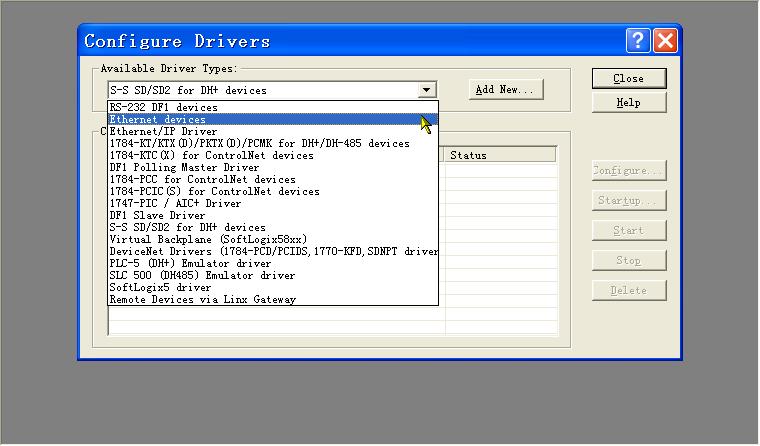The image size is (760, 446).
Task: Choose DF1 Polling Master Driver
Action: click(273, 167)
